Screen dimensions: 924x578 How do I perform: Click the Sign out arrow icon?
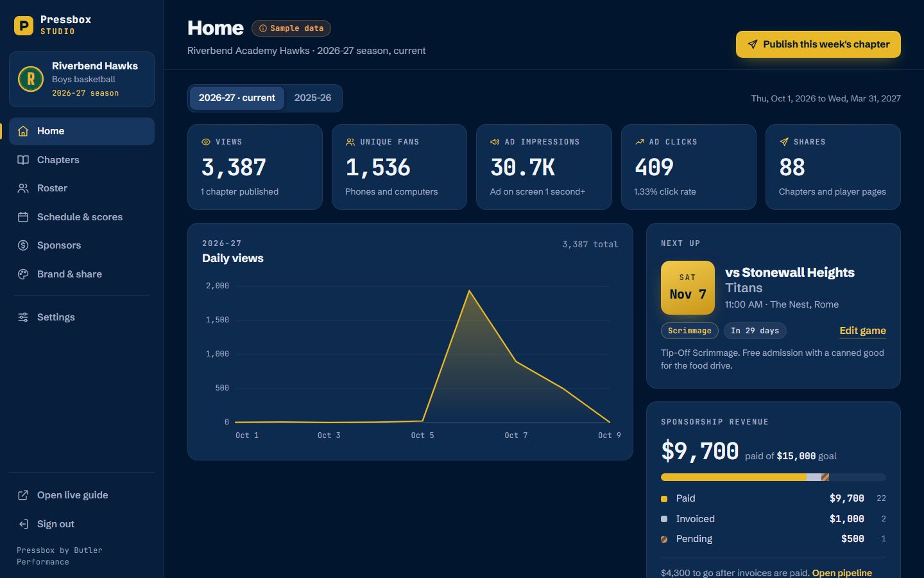coord(23,524)
